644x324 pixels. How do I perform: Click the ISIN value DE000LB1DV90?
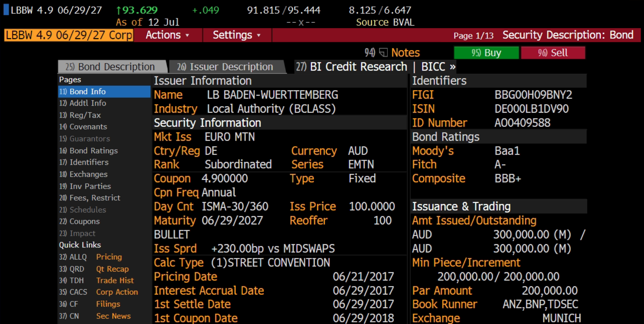pyautogui.click(x=532, y=109)
